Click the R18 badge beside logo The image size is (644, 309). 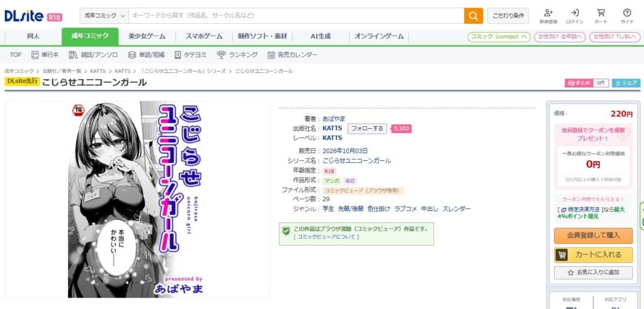pyautogui.click(x=55, y=17)
